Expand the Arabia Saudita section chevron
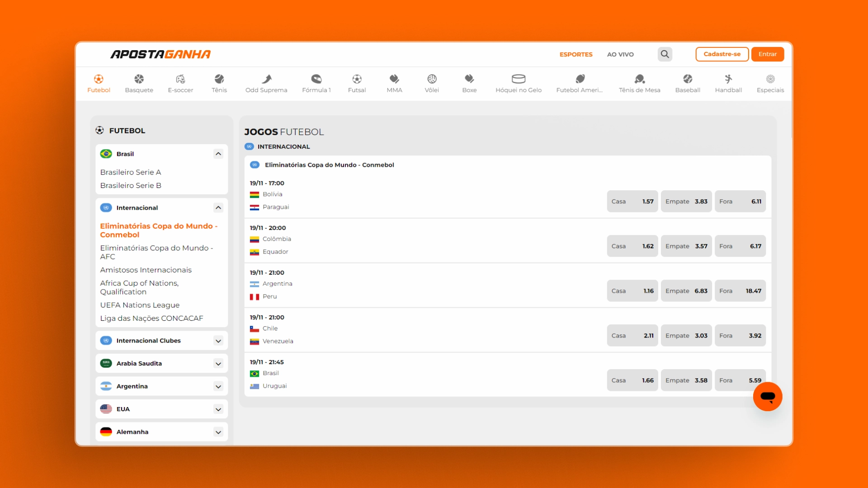 click(218, 363)
